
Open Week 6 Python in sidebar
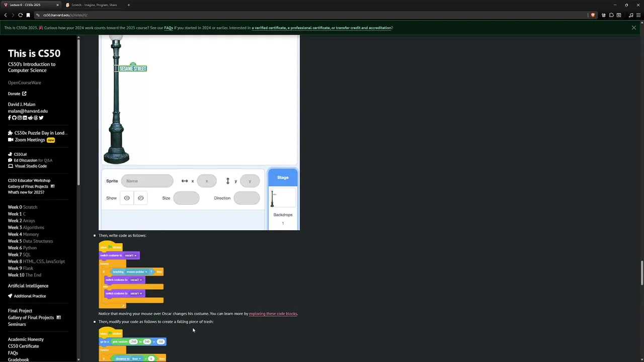click(x=22, y=248)
